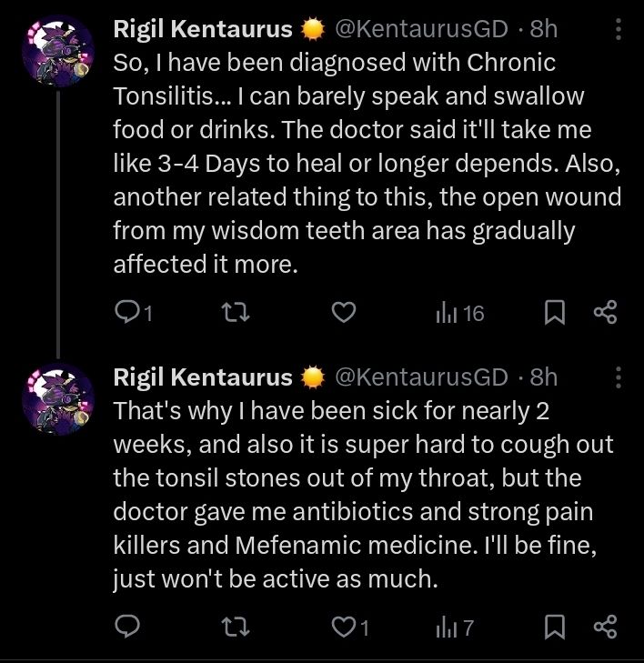Open the first tweet's 8h timestamp
Viewport: 644px width, 663px height.
tap(543, 30)
